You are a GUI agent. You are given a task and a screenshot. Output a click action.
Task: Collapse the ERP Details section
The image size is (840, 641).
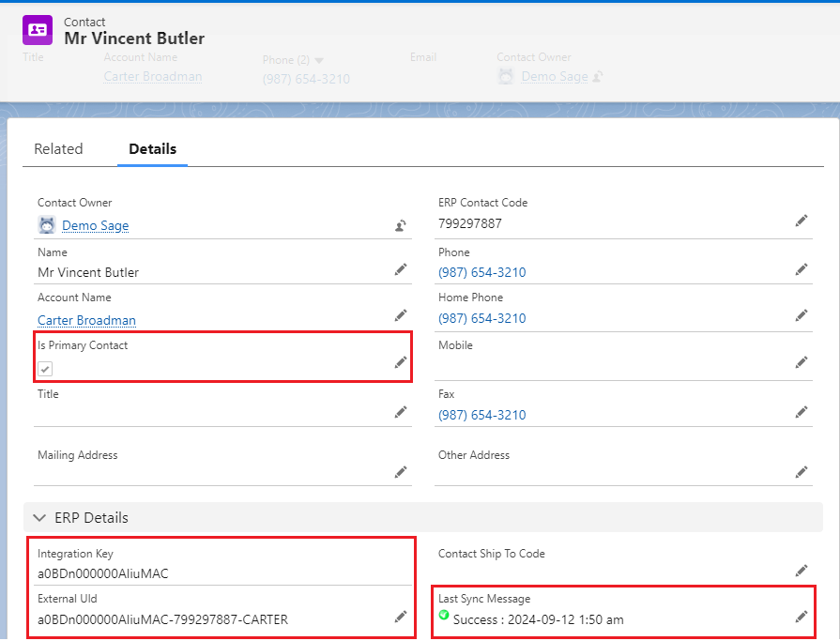pos(39,517)
